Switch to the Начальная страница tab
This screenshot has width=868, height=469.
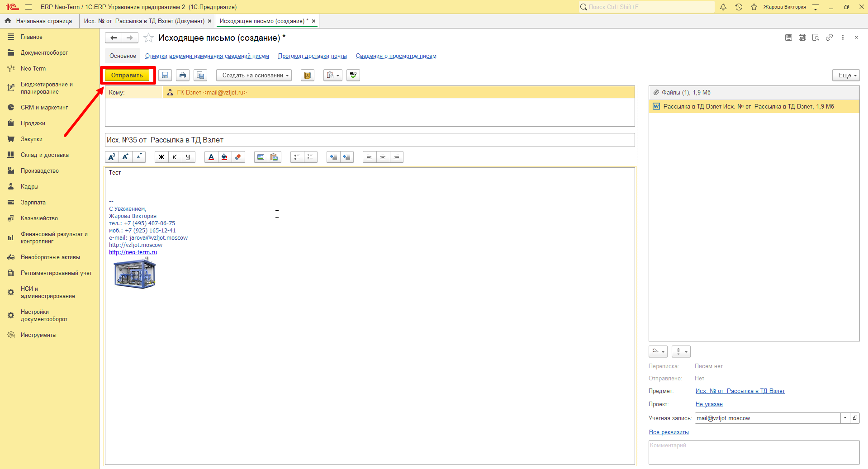(x=39, y=21)
